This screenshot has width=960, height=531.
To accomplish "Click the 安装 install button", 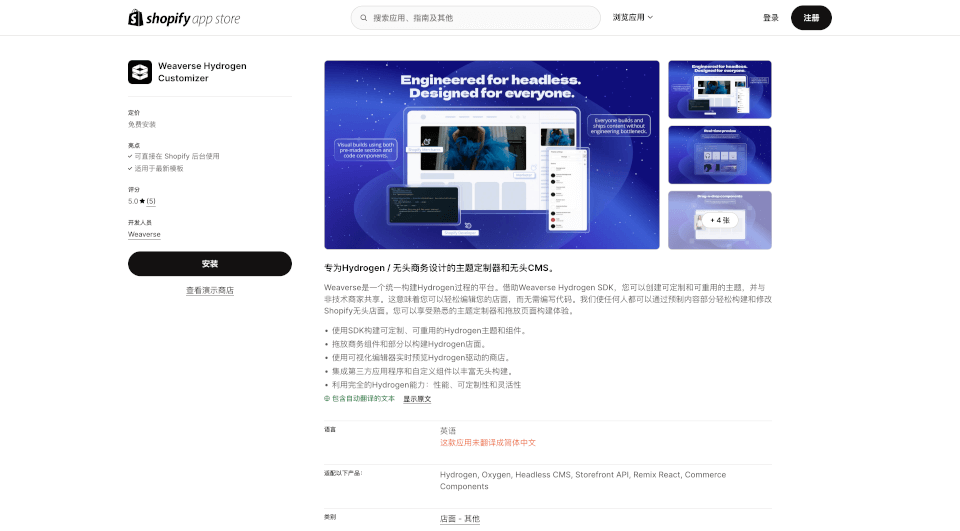I will click(209, 263).
